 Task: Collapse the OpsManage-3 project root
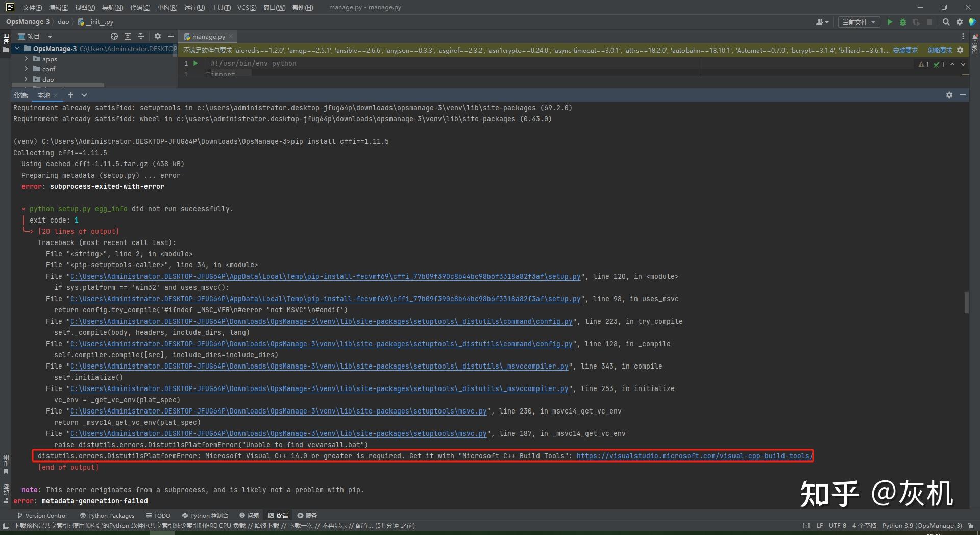tap(17, 48)
